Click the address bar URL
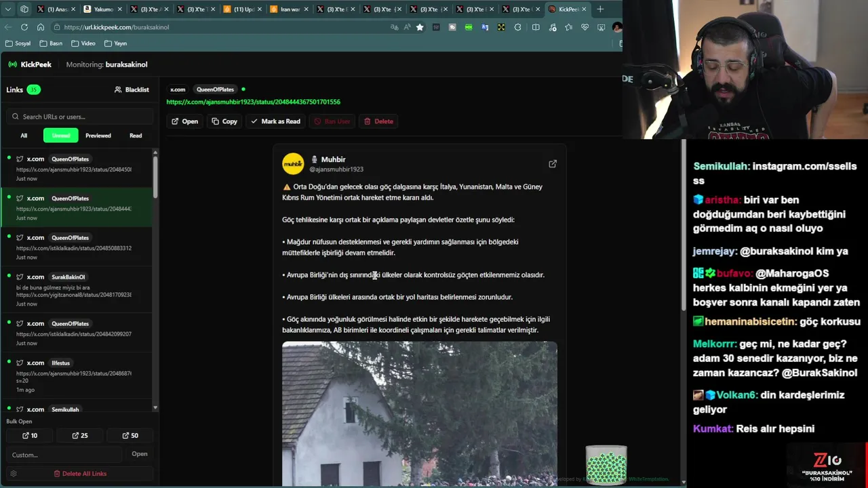This screenshot has height=488, width=868. click(117, 27)
